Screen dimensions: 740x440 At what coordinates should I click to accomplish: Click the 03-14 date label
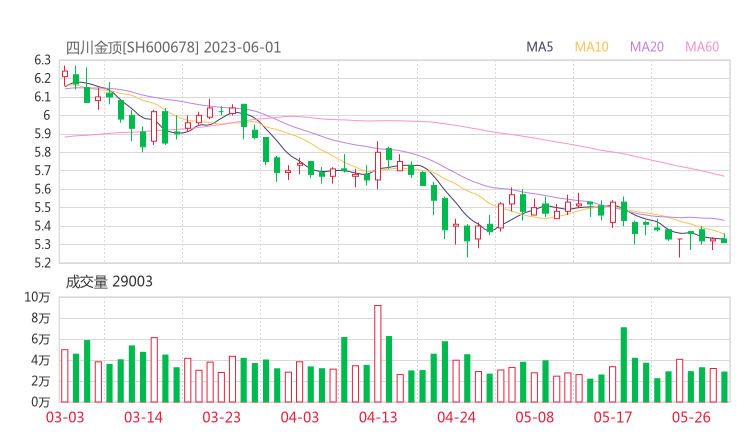point(143,417)
